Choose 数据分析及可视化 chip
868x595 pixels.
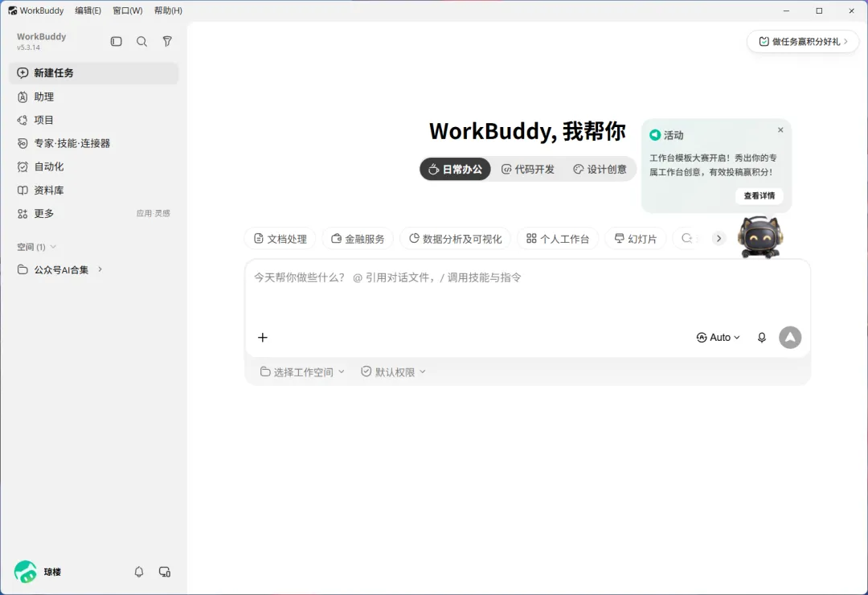455,239
